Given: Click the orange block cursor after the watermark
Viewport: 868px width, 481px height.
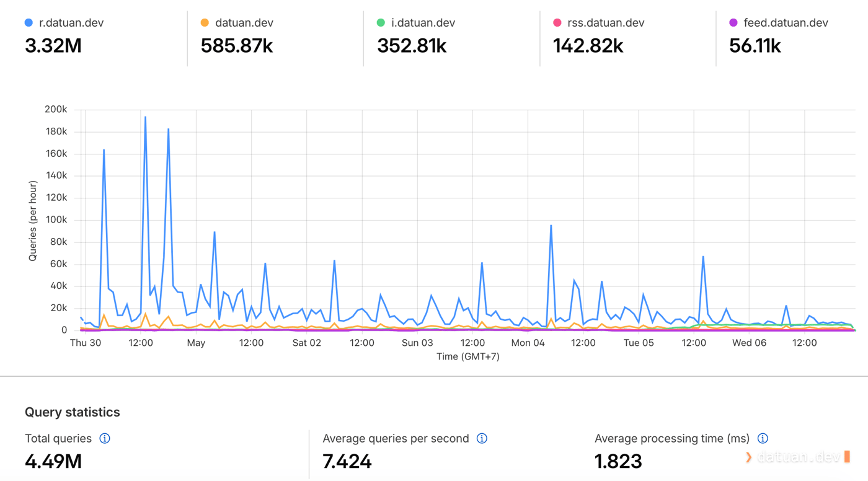Looking at the screenshot, I should tap(847, 457).
